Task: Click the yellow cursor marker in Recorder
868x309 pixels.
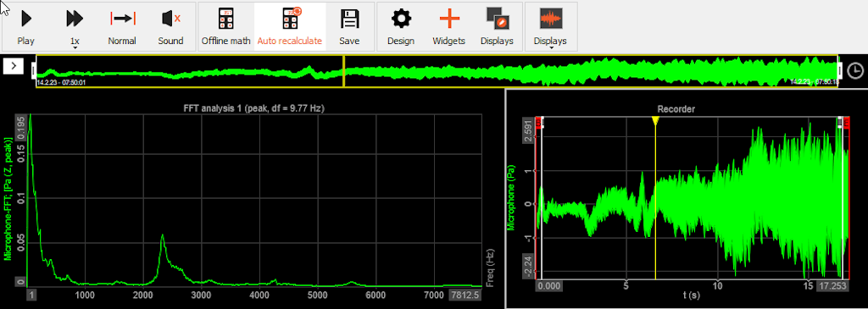Action: [655, 121]
